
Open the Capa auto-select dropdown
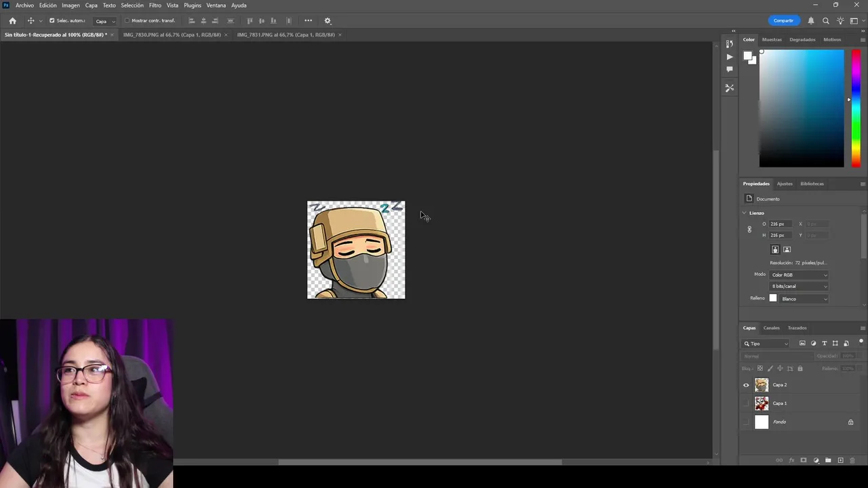pyautogui.click(x=104, y=21)
